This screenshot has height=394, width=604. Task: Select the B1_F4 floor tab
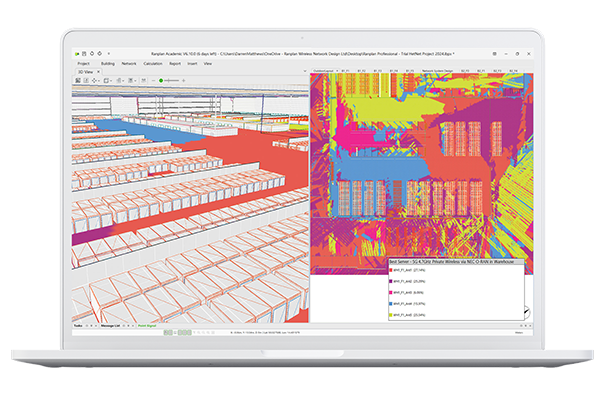point(394,71)
